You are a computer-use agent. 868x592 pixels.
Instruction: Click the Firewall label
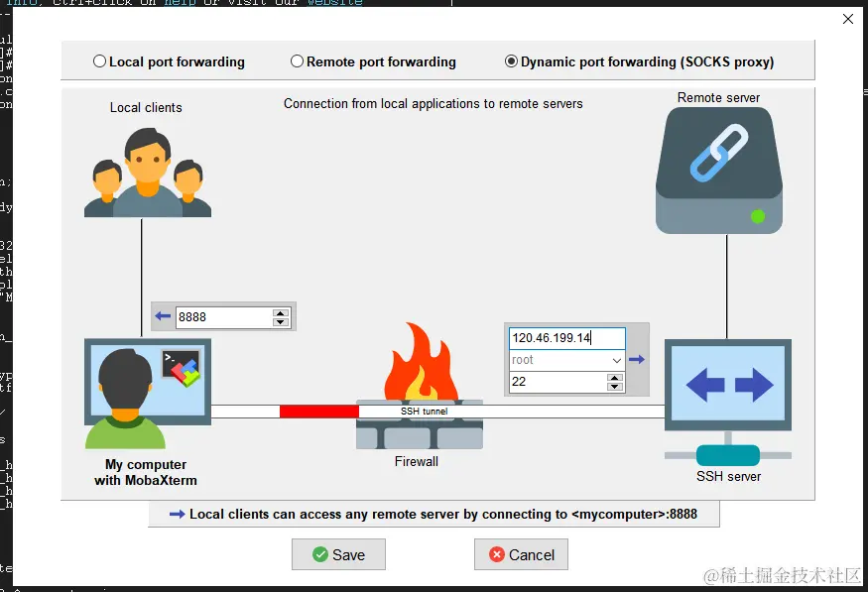point(417,461)
